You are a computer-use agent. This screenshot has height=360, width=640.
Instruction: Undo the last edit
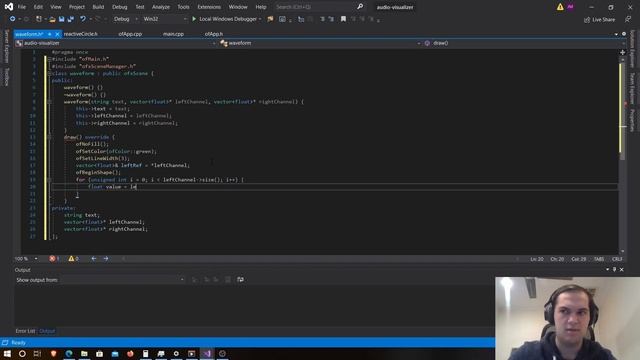83,19
